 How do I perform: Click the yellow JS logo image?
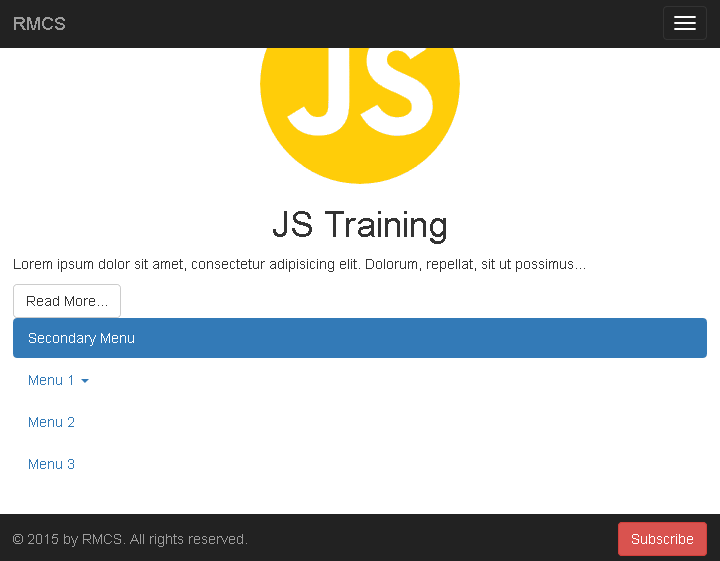click(x=360, y=116)
